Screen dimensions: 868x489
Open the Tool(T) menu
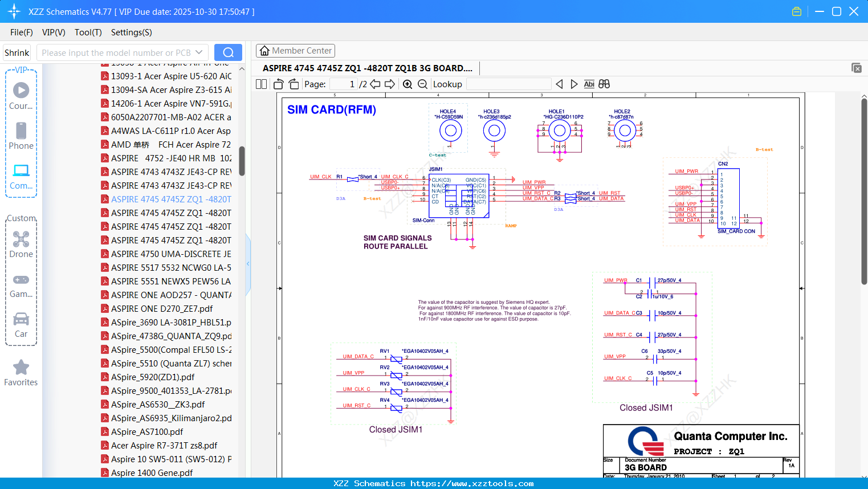88,32
